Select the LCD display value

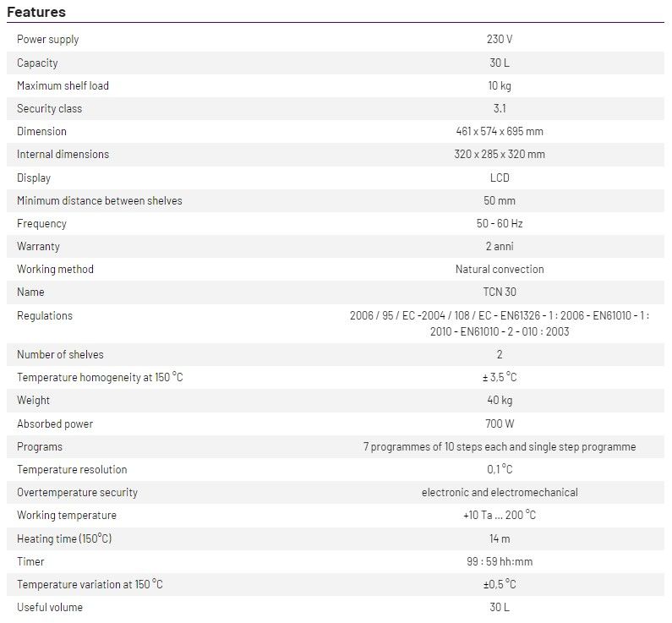[499, 178]
